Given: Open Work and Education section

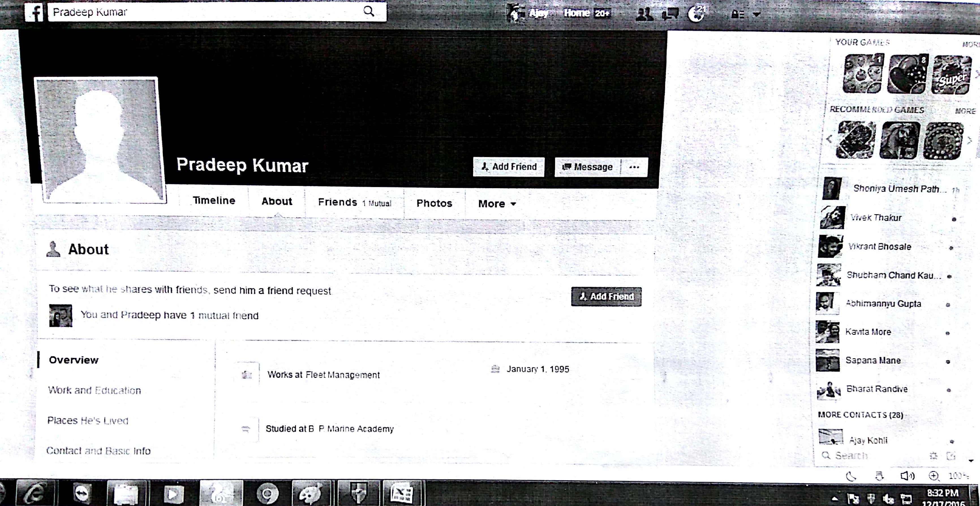Looking at the screenshot, I should click(x=94, y=390).
